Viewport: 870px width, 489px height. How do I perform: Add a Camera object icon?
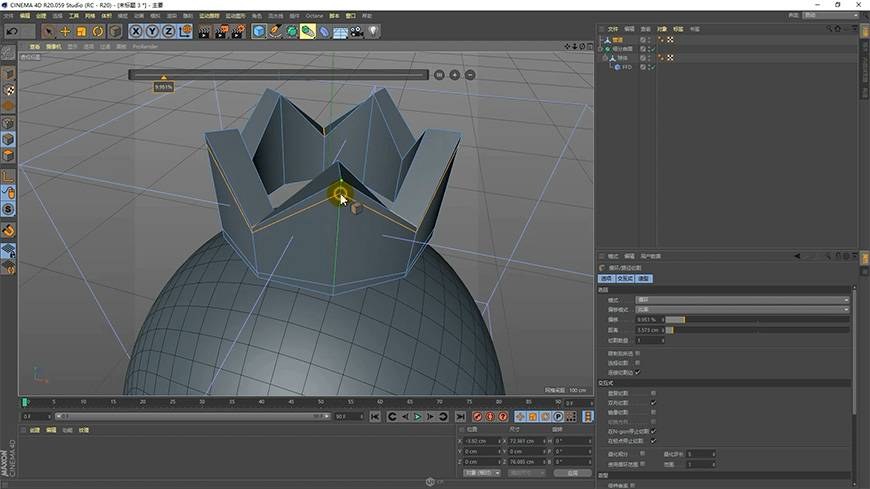click(x=357, y=32)
